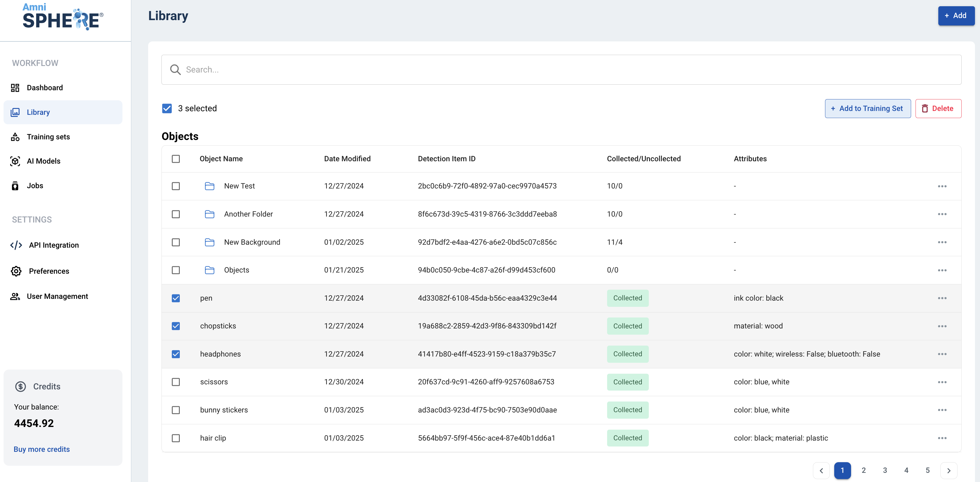Click the User Management people icon
Screen dimensions: 980x482
pyautogui.click(x=15, y=296)
